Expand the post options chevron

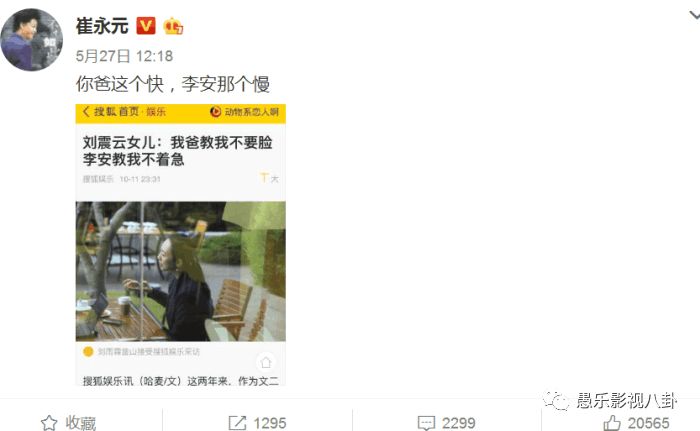(x=694, y=16)
